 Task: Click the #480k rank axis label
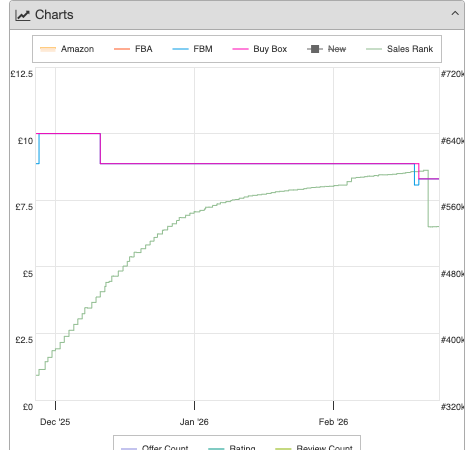pos(452,274)
